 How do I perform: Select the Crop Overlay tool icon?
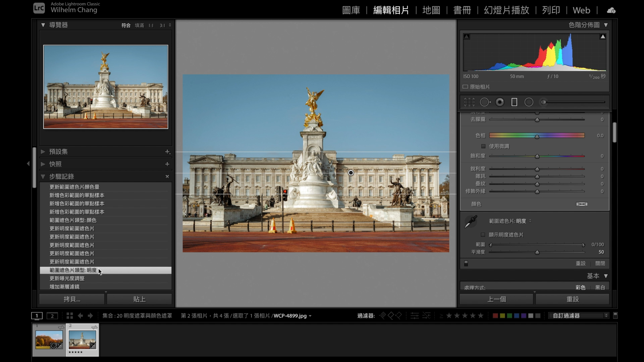pos(469,102)
